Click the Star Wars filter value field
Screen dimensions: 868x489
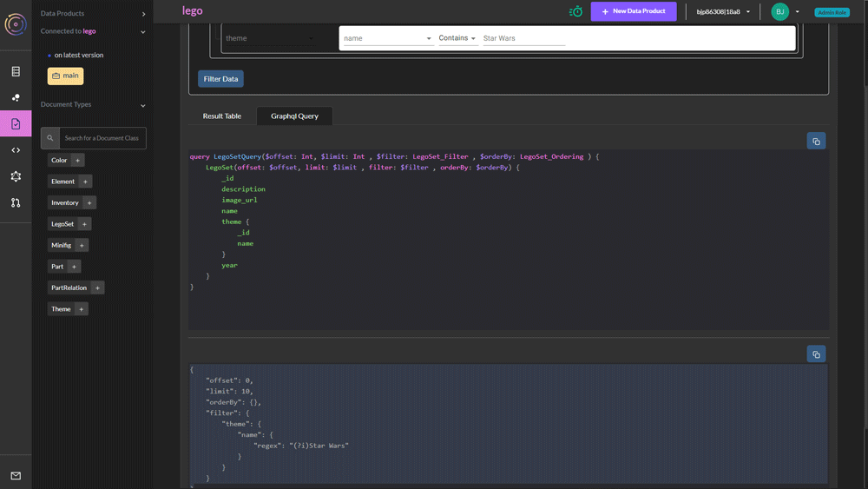pyautogui.click(x=523, y=38)
